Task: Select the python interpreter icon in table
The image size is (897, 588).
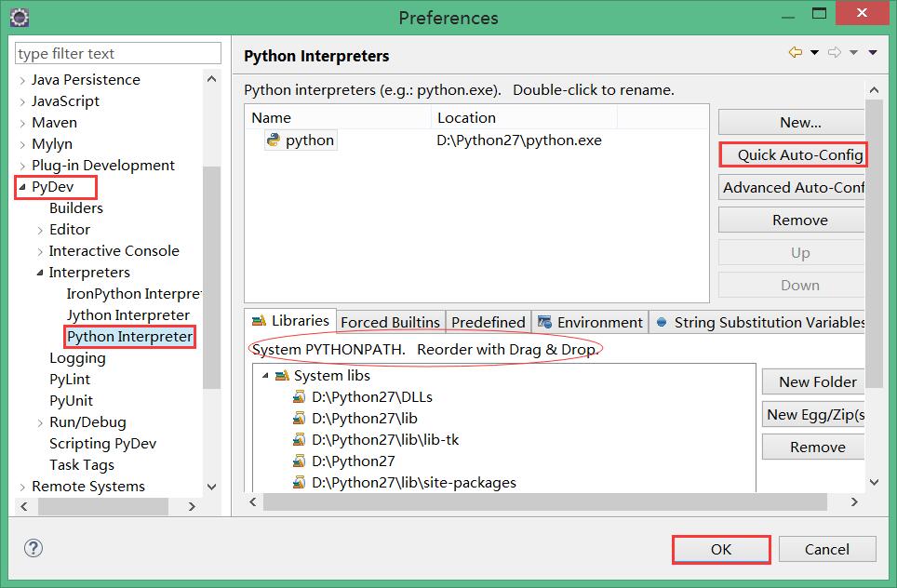Action: click(x=274, y=140)
